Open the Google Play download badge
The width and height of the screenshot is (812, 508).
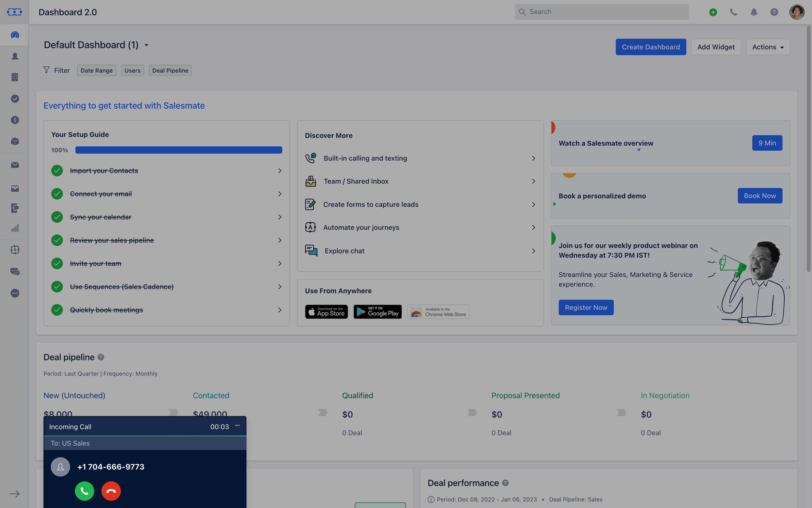pos(377,312)
